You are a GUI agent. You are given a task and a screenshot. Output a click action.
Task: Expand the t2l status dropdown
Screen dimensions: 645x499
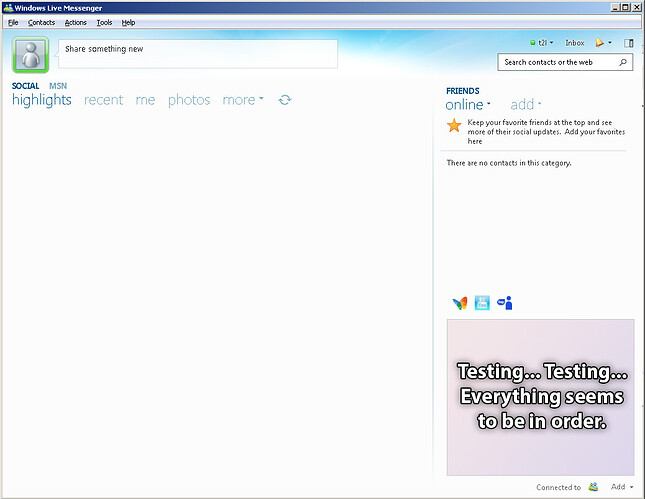pyautogui.click(x=542, y=43)
